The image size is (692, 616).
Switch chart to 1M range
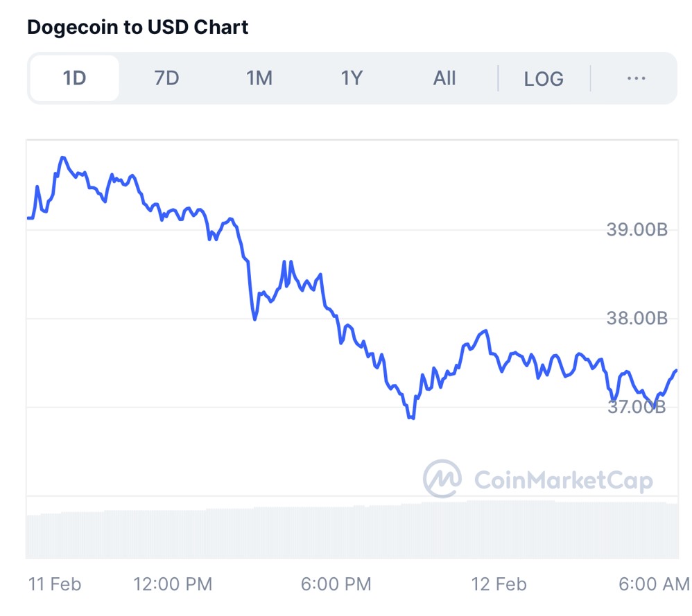(259, 78)
